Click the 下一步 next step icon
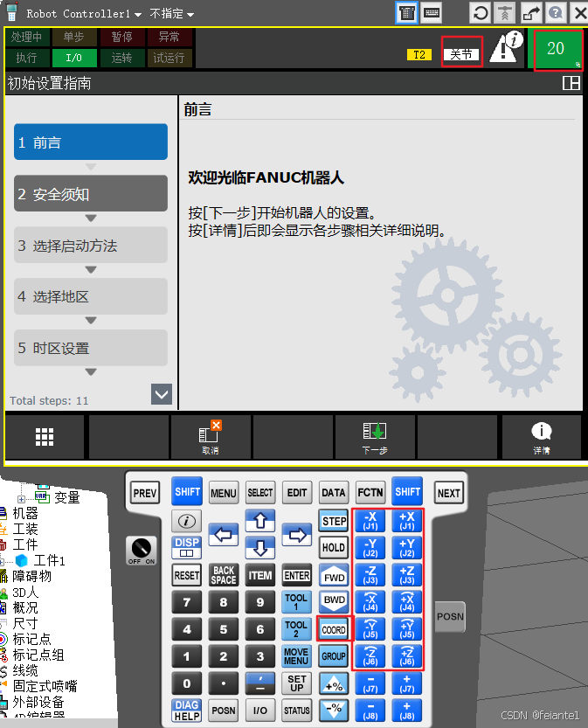588x728 pixels. click(375, 437)
